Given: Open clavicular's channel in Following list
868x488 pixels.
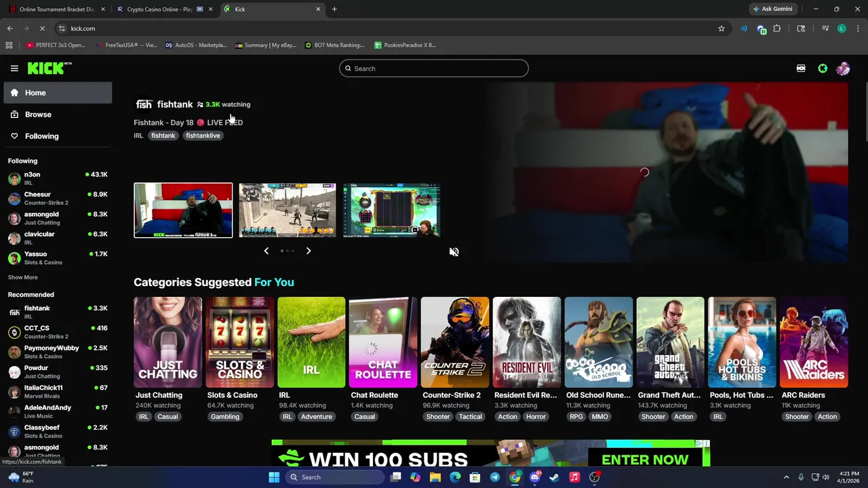Looking at the screenshot, I should point(58,238).
